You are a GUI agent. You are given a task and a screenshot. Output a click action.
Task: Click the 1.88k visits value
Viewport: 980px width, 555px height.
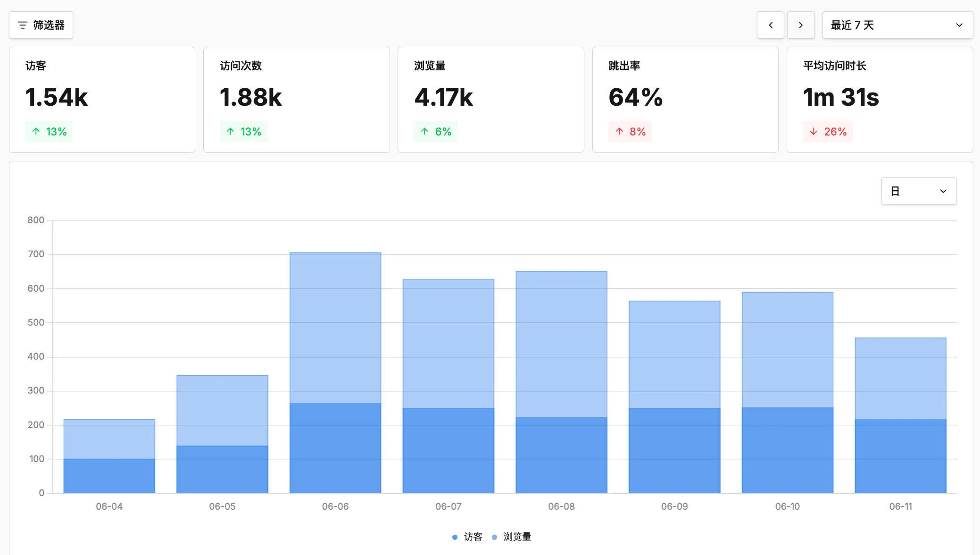tap(251, 97)
